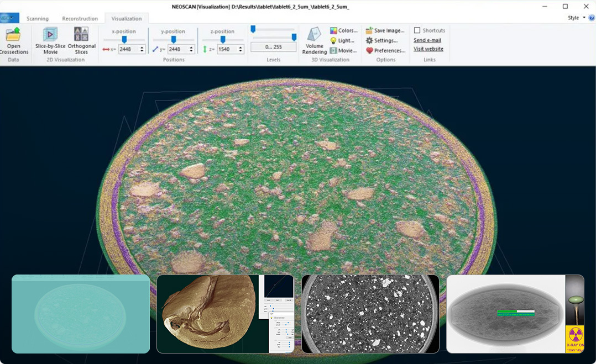Click the x-position value stepper arrows
The image size is (596, 364).
[142, 49]
